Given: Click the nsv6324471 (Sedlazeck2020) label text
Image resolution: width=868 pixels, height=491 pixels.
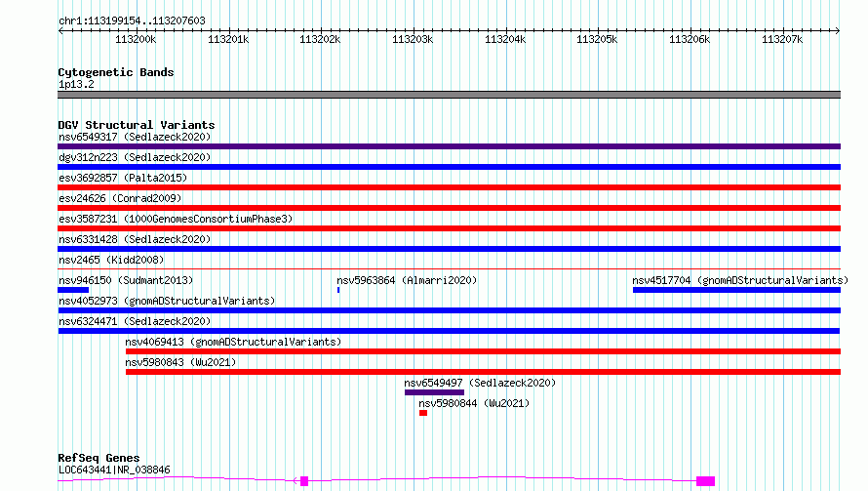Looking at the screenshot, I should [135, 321].
